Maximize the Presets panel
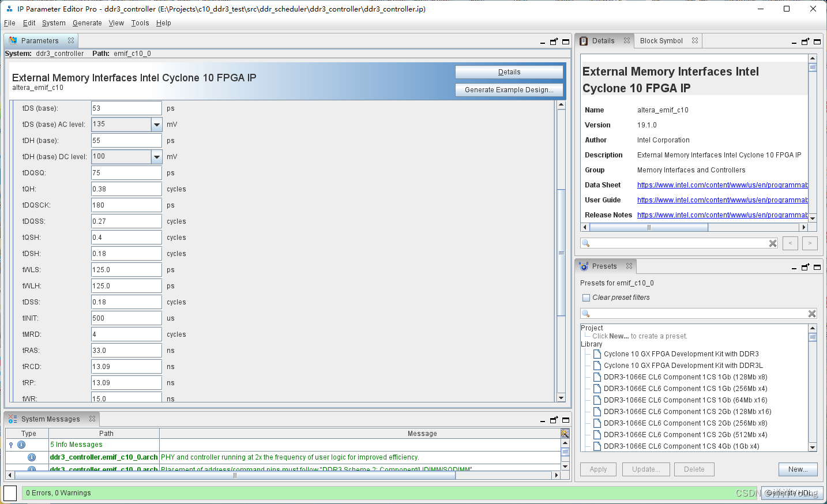The width and height of the screenshot is (827, 504). point(817,267)
